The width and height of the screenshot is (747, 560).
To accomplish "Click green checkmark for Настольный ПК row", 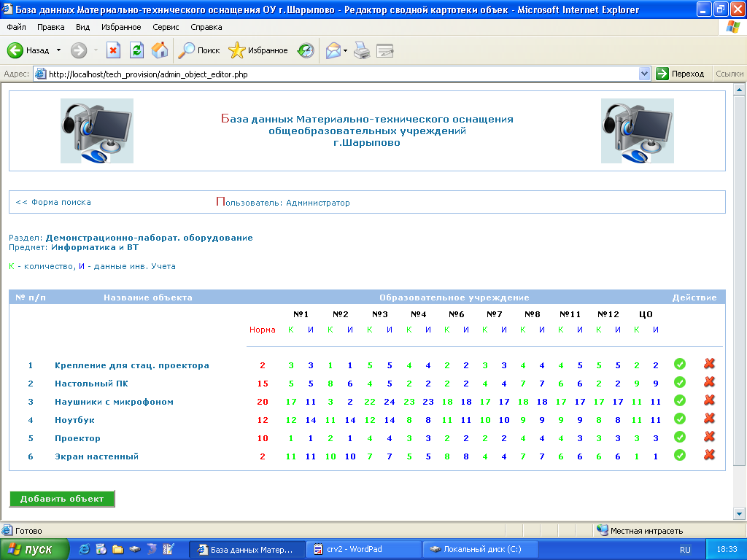I will click(680, 382).
